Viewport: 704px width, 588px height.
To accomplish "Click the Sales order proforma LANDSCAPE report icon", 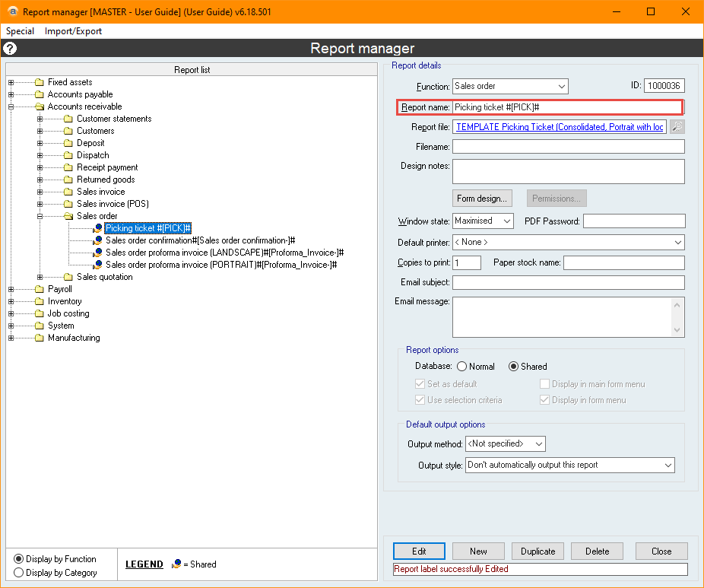I will click(97, 253).
